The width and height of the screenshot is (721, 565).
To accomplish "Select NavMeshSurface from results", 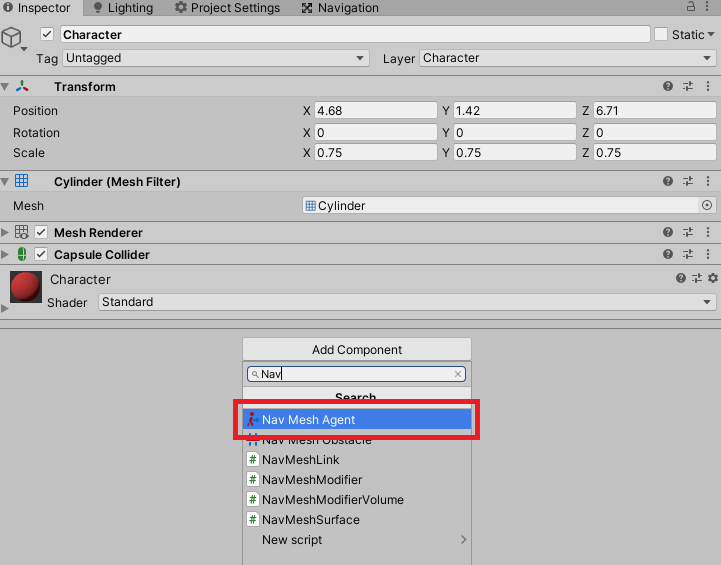I will point(357,519).
